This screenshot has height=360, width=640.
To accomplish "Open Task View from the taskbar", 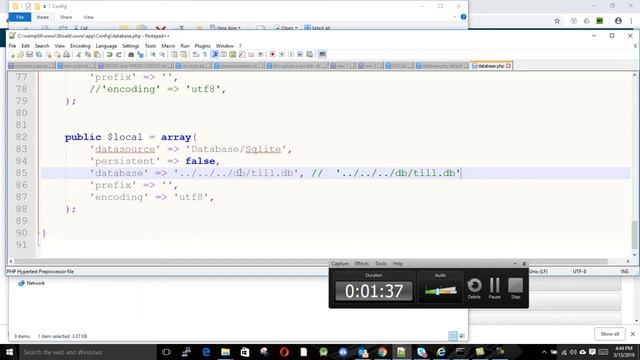I will (x=166, y=352).
